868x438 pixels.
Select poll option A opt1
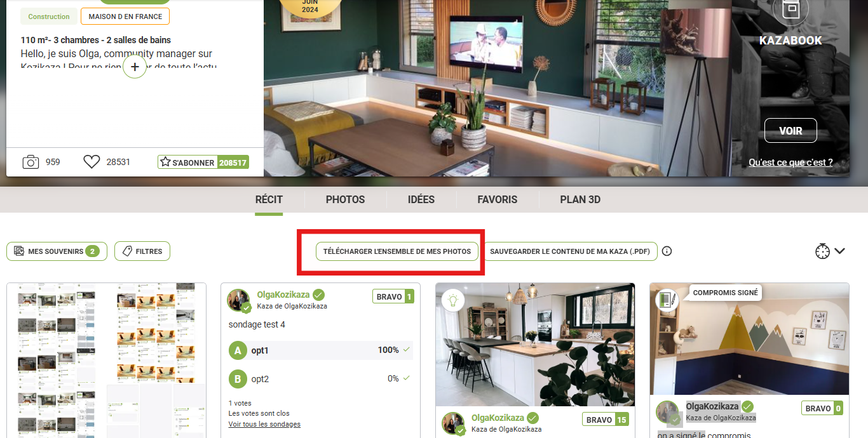[x=320, y=350]
